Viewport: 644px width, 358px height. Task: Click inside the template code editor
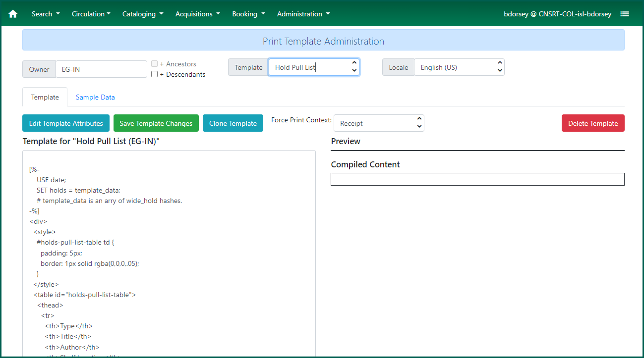click(x=169, y=254)
